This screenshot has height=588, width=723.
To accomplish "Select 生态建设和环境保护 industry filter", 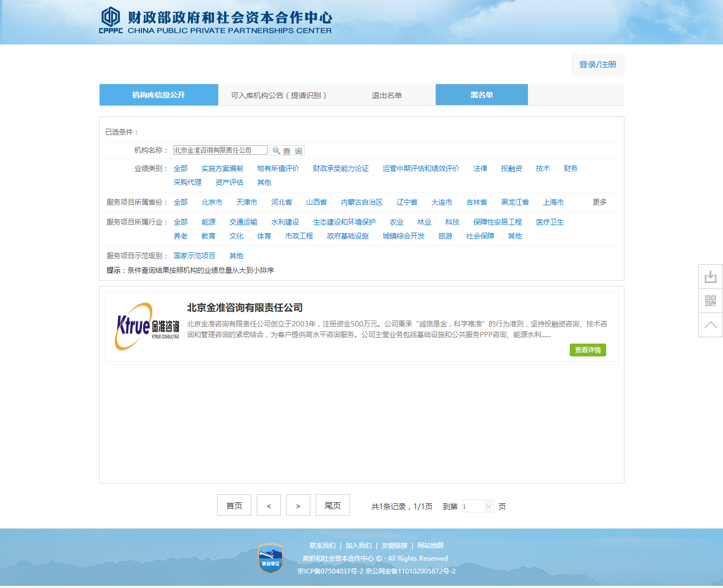I will [344, 222].
